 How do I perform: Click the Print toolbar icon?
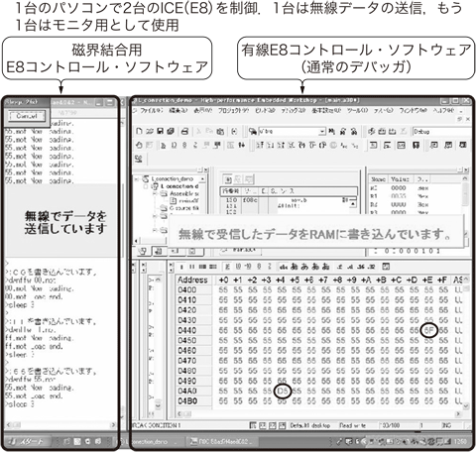tap(184, 131)
